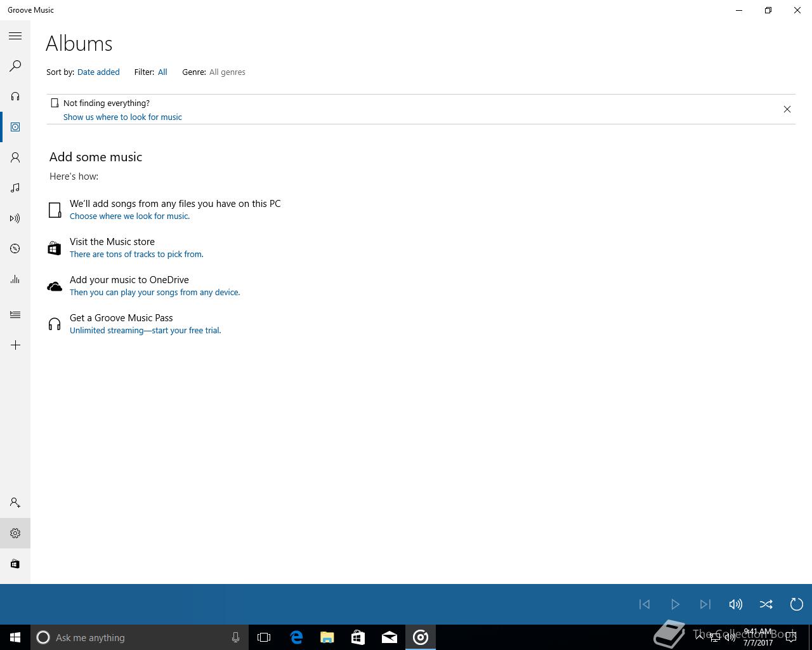
Task: Open the headphones section in sidebar
Action: click(x=15, y=96)
